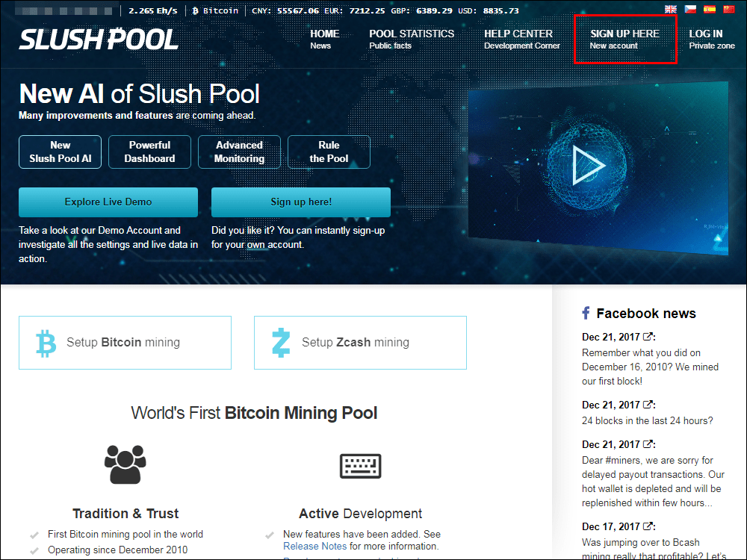
Task: Click the Explore Live Demo button
Action: (108, 202)
